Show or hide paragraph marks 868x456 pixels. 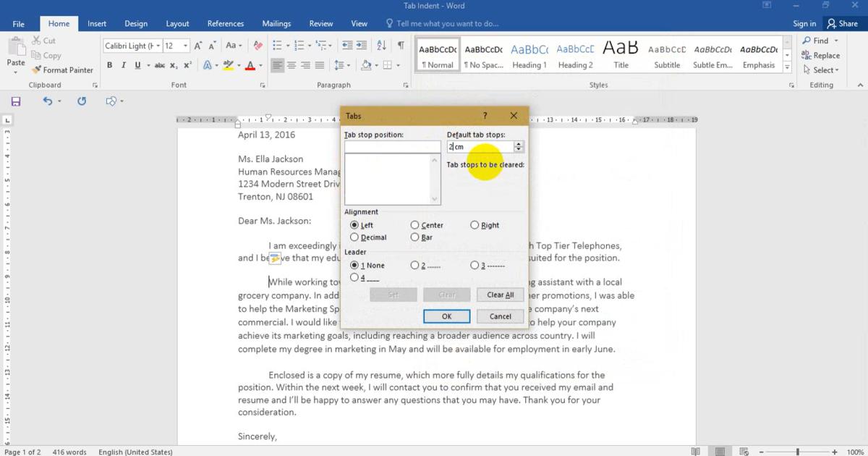401,46
